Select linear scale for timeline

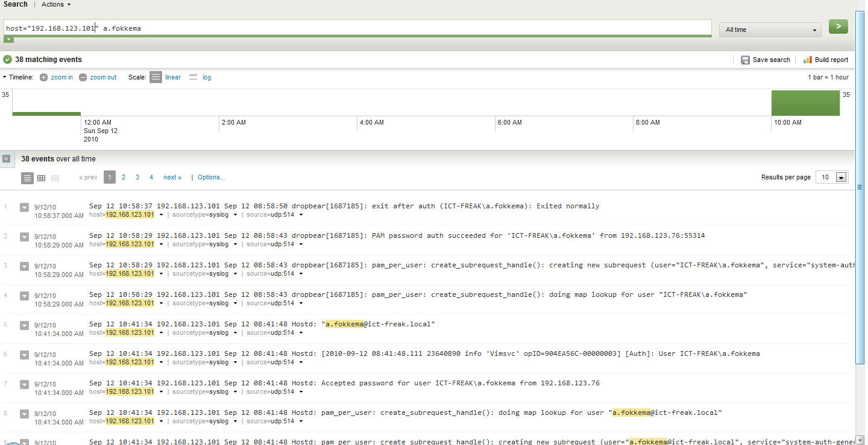(x=156, y=78)
